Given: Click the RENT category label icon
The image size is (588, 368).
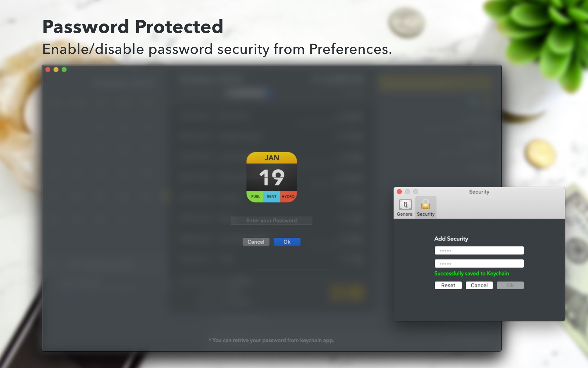Looking at the screenshot, I should (x=271, y=196).
